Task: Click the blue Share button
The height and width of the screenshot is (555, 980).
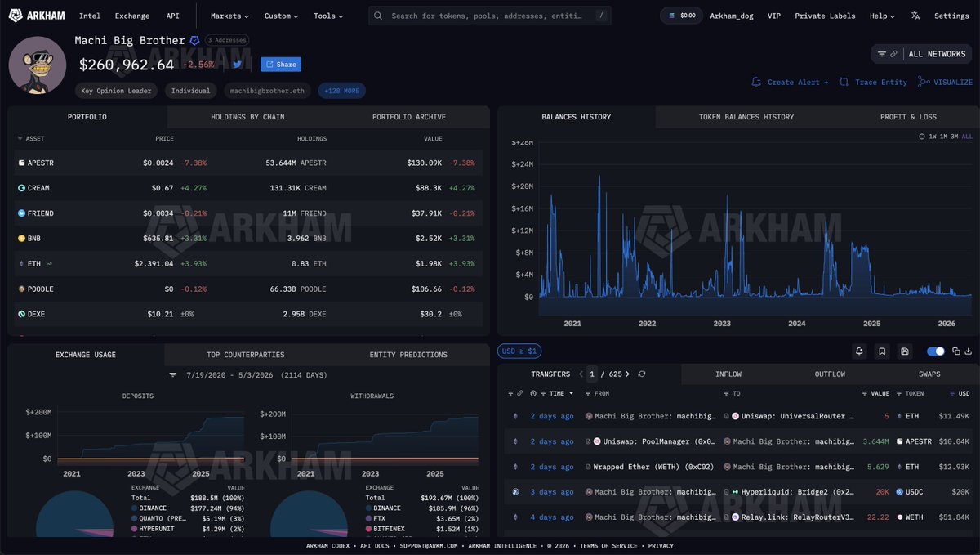Action: pyautogui.click(x=281, y=65)
